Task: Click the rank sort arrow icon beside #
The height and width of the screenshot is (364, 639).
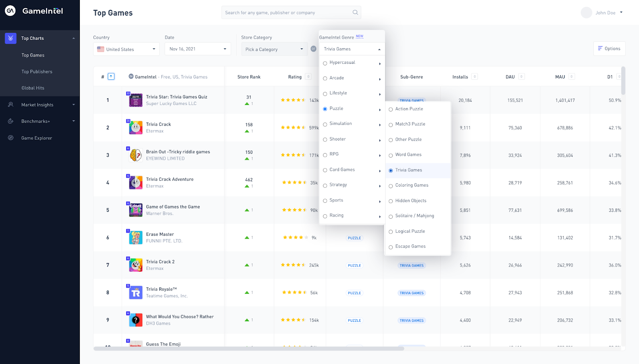Action: click(111, 77)
